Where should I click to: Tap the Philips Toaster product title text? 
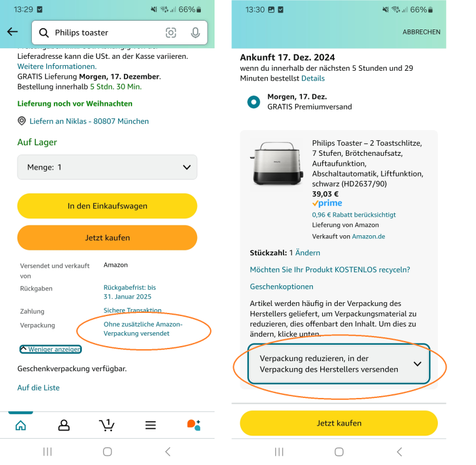pos(367,163)
